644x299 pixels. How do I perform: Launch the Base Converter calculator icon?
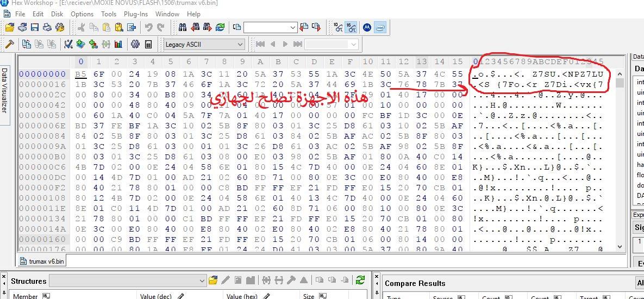tap(148, 44)
